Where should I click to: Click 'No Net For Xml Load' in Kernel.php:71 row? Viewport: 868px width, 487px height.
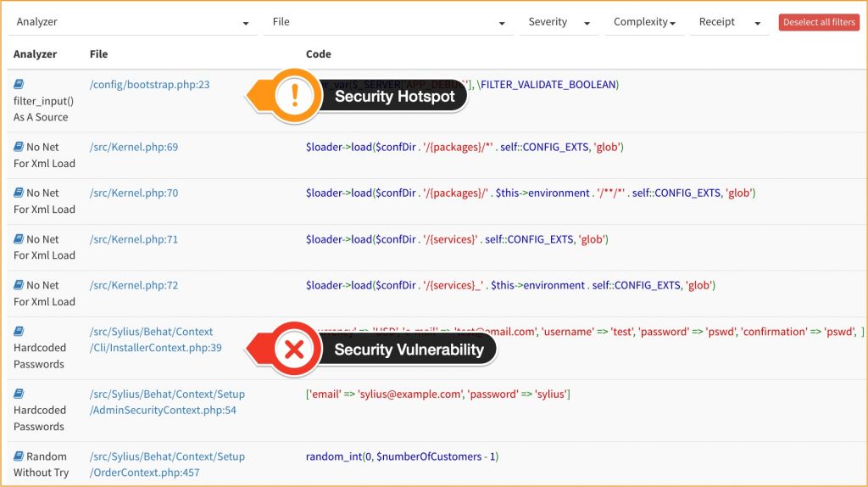[44, 247]
